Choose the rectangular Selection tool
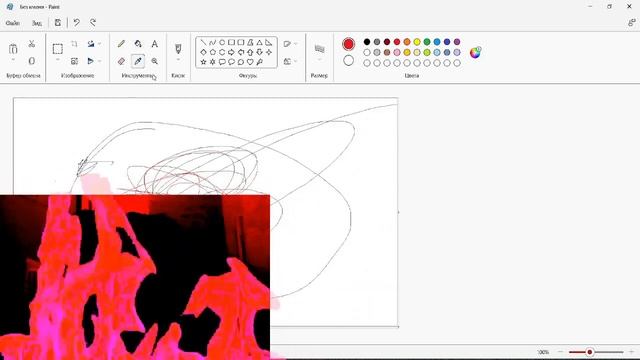The height and width of the screenshot is (360, 640). pyautogui.click(x=58, y=49)
